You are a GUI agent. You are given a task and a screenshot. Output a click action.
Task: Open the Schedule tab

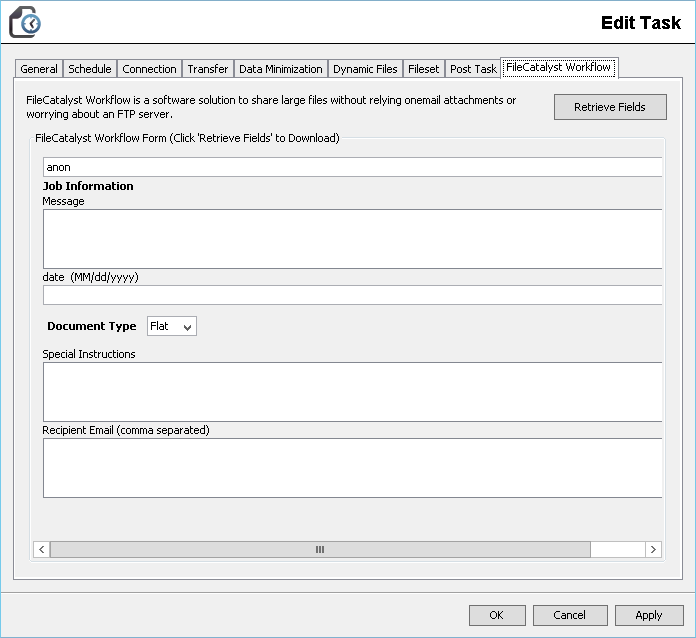point(90,69)
